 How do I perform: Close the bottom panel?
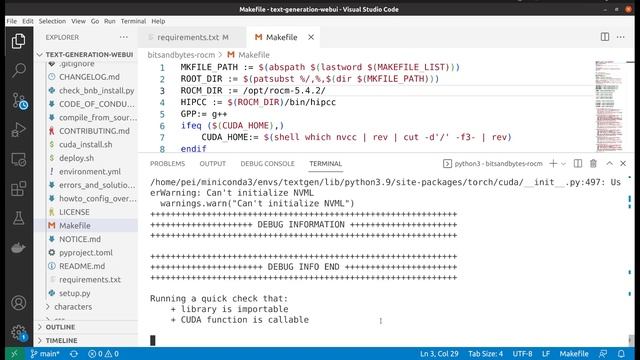623,163
